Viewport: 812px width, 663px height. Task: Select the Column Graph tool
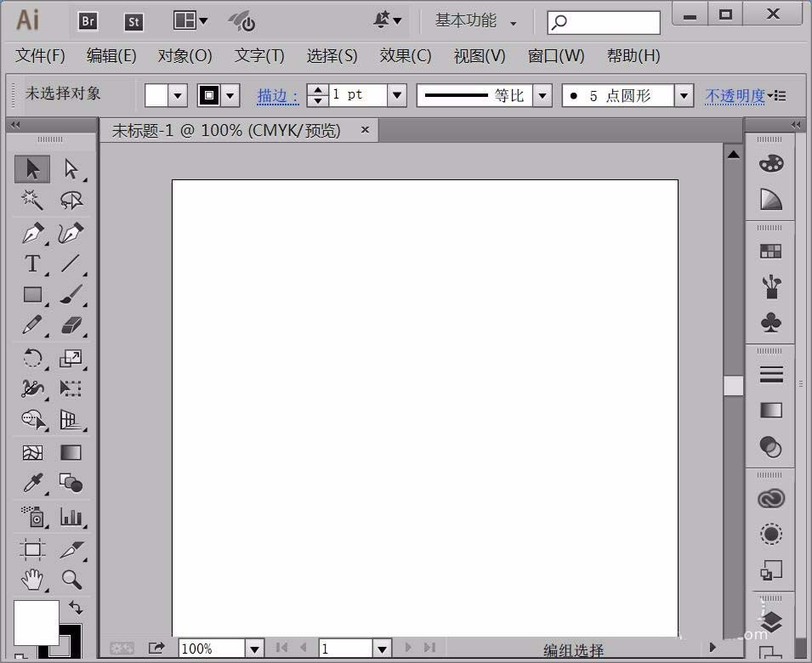[x=71, y=517]
